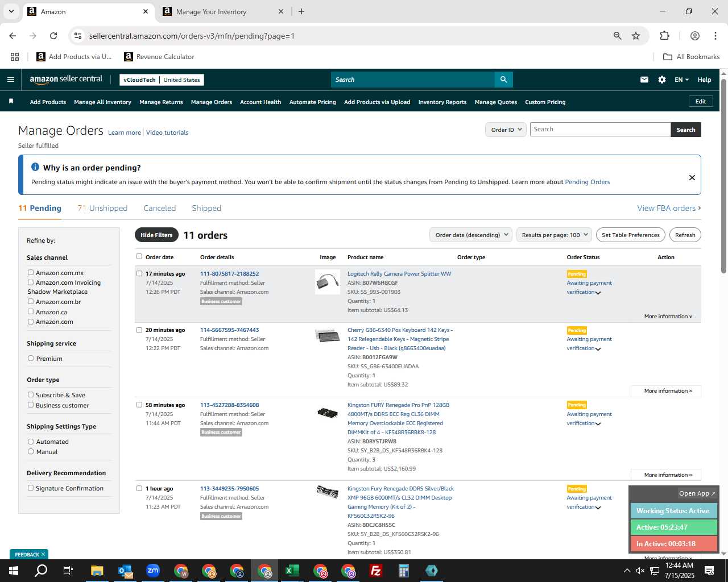Open Excel from the taskbar

[x=292, y=571]
